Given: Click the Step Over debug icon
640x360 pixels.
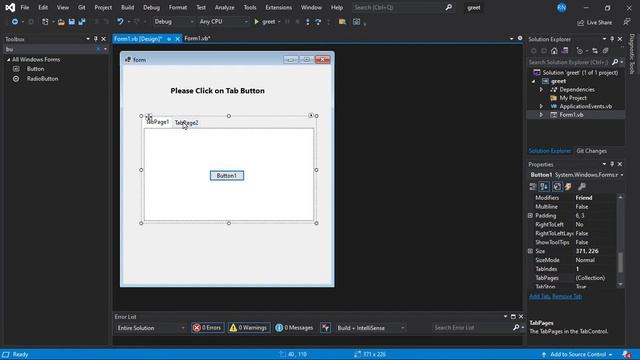Looking at the screenshot, I should (318, 22).
